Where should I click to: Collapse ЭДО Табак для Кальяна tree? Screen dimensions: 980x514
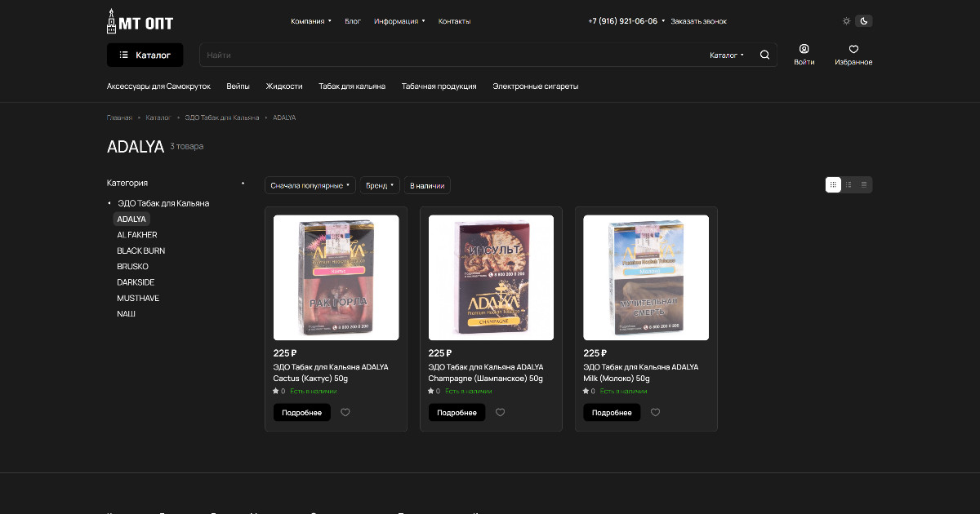click(x=109, y=203)
